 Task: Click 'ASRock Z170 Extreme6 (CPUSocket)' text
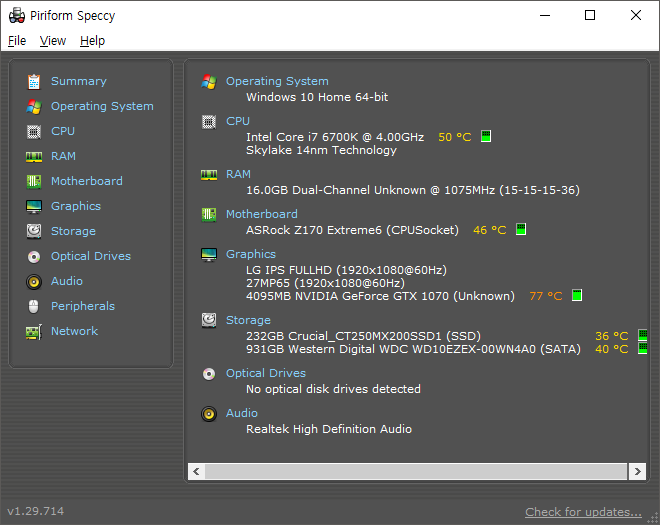[352, 230]
